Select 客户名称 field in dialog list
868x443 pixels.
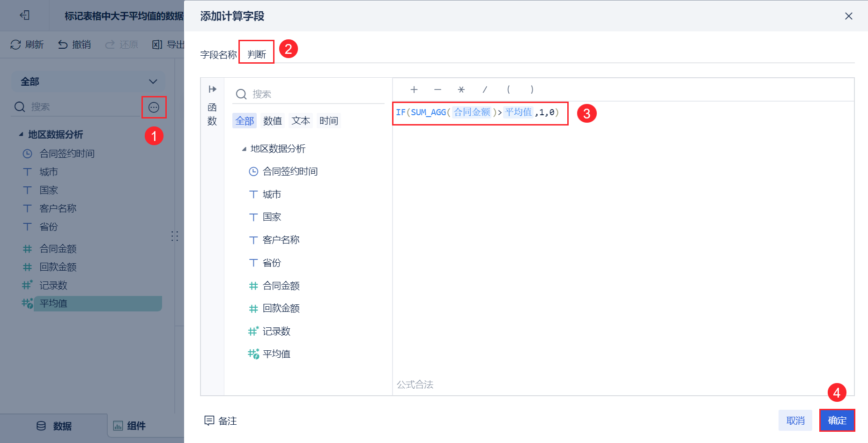(274, 240)
